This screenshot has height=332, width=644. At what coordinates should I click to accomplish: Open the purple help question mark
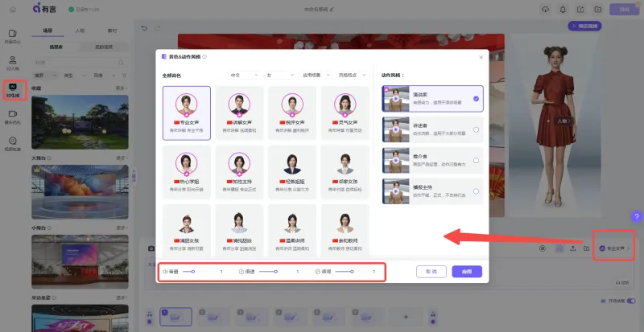tap(637, 216)
